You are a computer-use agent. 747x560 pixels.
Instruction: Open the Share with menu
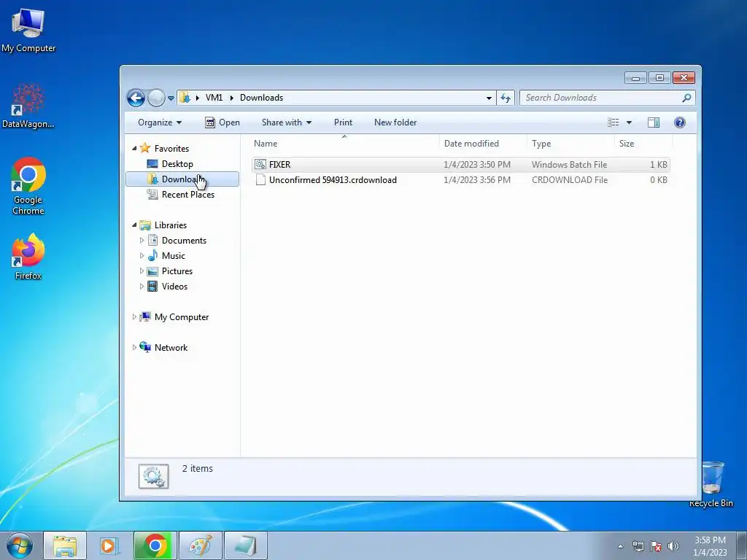pyautogui.click(x=286, y=122)
